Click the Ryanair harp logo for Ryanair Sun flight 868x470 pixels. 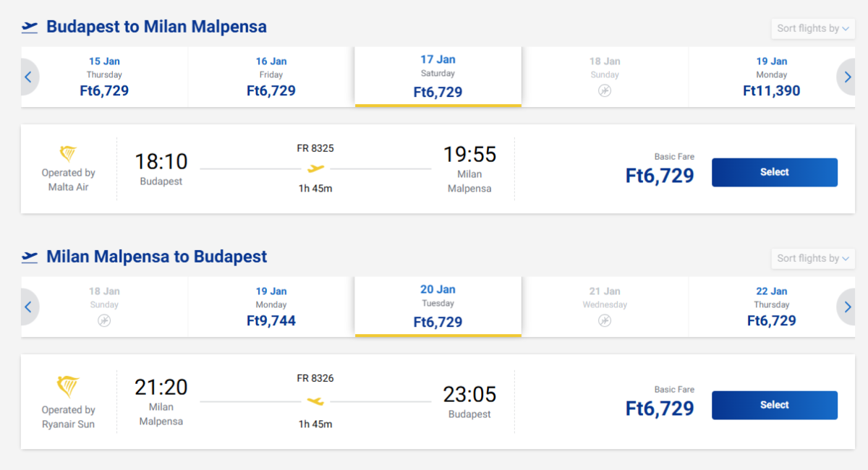point(68,387)
